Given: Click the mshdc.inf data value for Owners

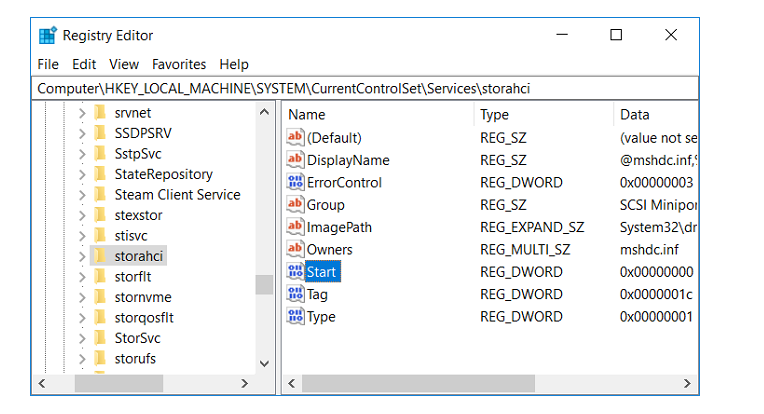Looking at the screenshot, I should 649,250.
